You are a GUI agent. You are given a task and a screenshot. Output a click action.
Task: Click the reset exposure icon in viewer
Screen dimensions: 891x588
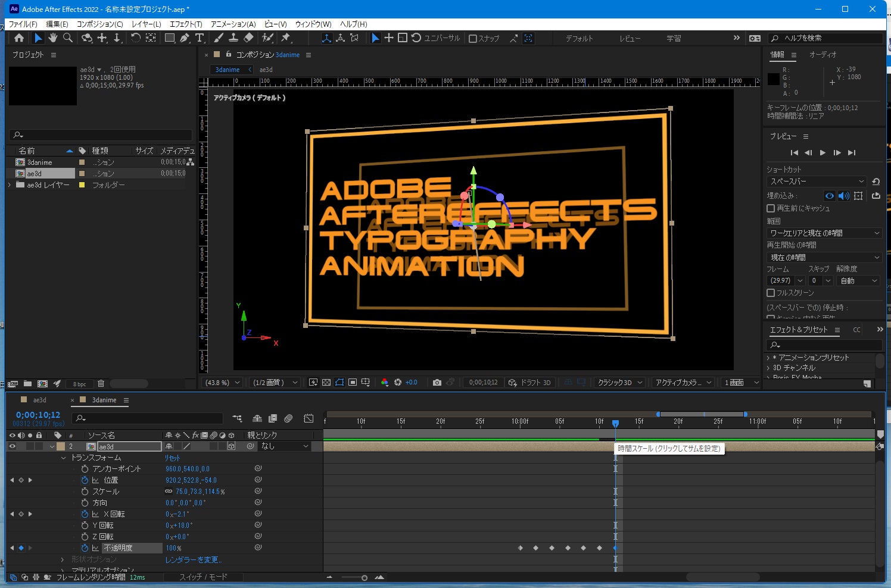pyautogui.click(x=398, y=382)
